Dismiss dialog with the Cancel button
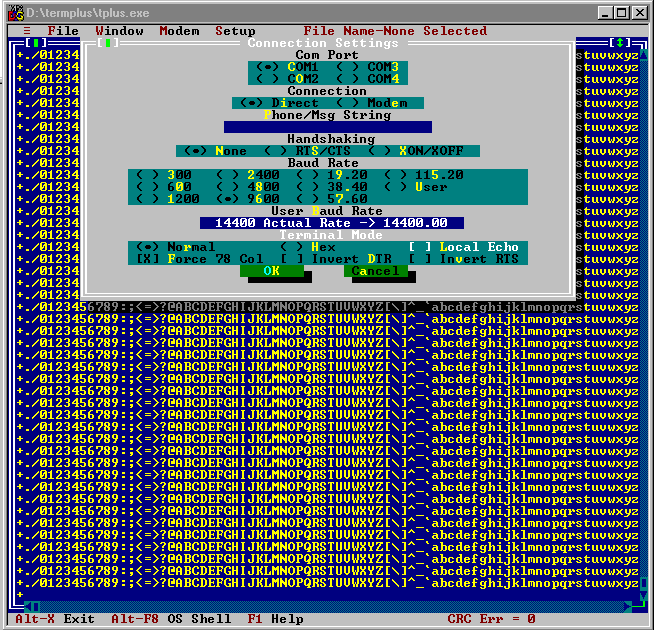 pos(376,271)
